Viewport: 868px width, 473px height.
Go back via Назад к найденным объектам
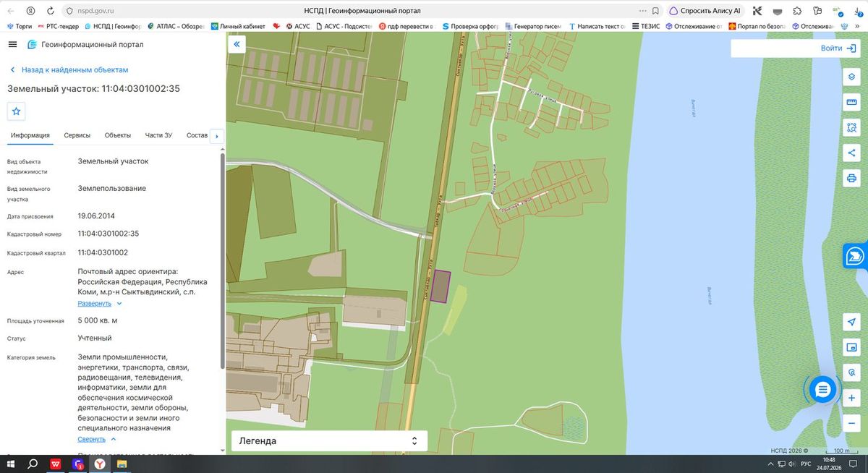point(69,70)
